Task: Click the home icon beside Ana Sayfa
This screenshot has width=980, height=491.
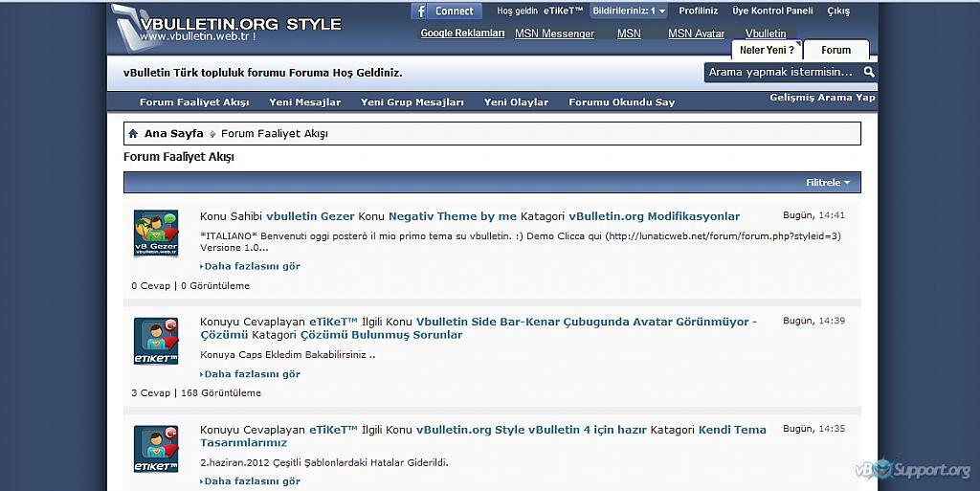Action: (132, 134)
